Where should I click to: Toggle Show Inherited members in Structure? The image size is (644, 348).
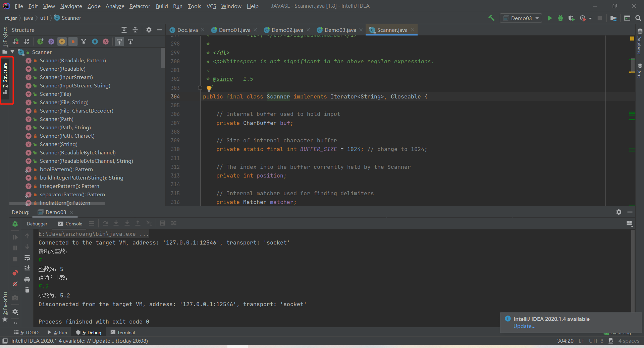[x=40, y=42]
